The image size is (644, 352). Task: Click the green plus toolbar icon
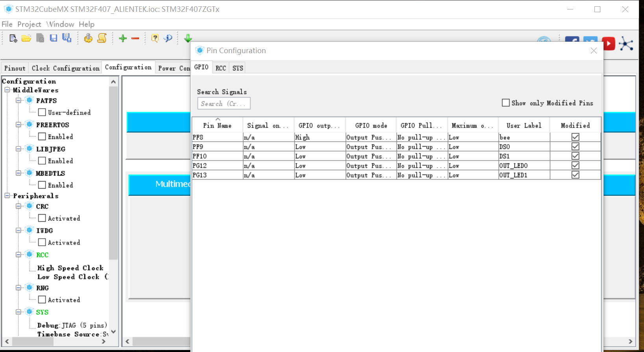point(123,38)
